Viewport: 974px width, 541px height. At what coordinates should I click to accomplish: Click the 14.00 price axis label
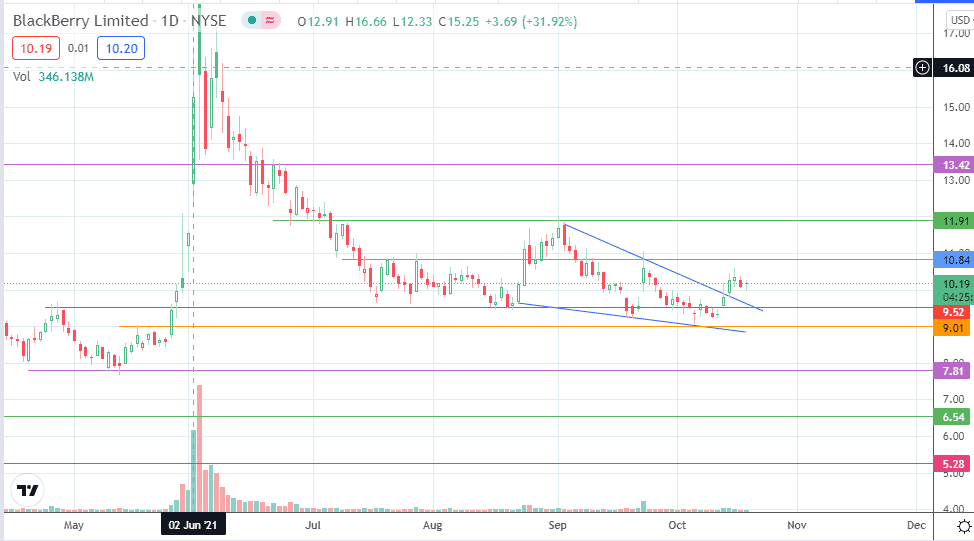click(956, 143)
